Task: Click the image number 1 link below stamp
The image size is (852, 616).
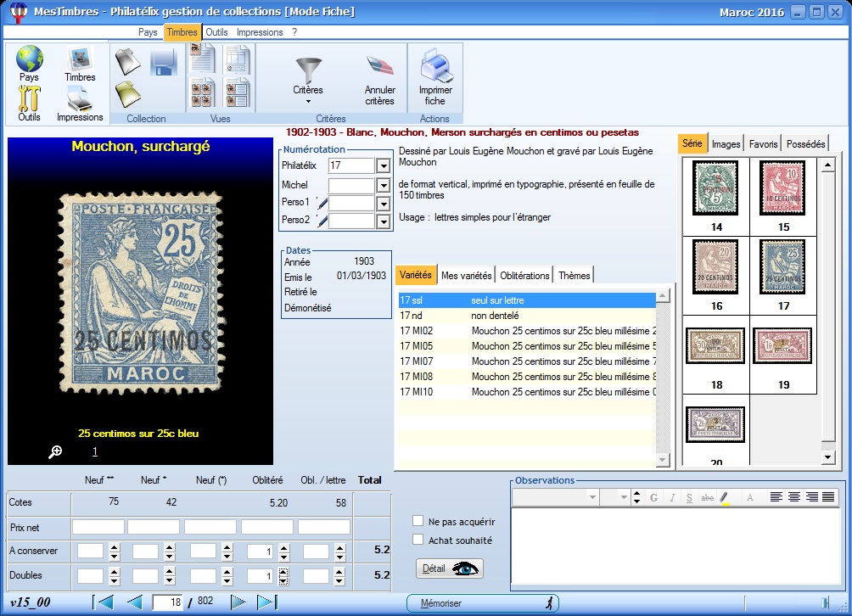Action: (x=95, y=451)
